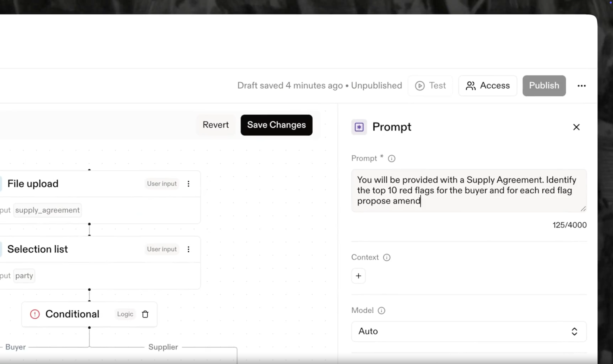Open the more options ellipsis beside Publish
613x364 pixels.
581,86
